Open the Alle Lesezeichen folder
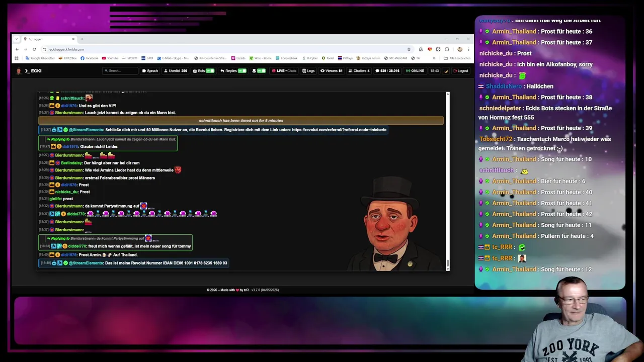 click(457, 58)
